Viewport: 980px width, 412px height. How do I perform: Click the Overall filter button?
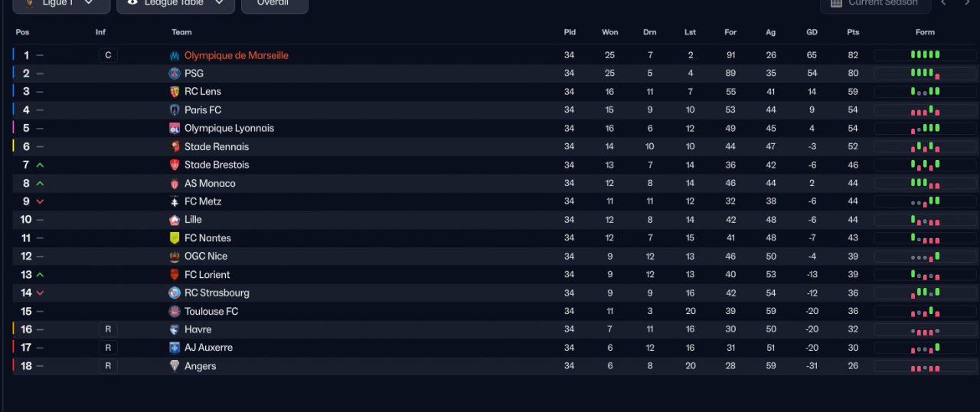[274, 5]
